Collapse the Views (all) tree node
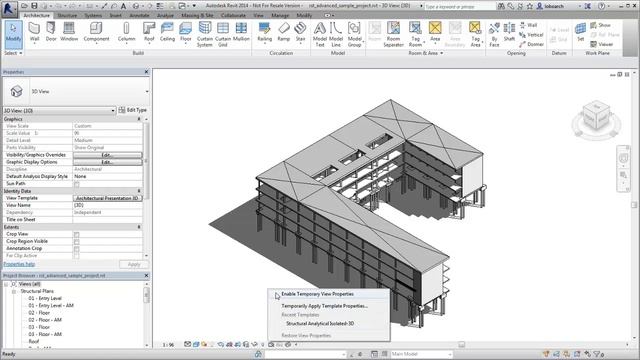Screen dimensions: 640x360 pyautogui.click(x=6, y=284)
